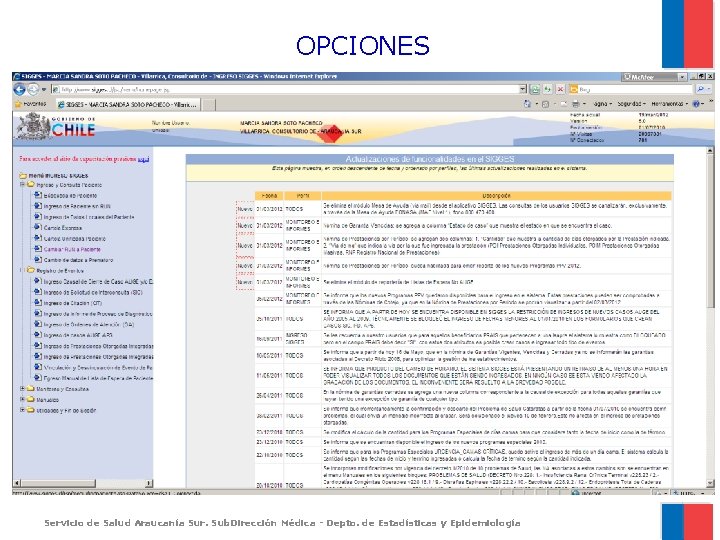Click page icon beside Ingreso de Paciente sin RUN
Image resolution: width=720 pixels, height=540 pixels.
tap(38, 206)
